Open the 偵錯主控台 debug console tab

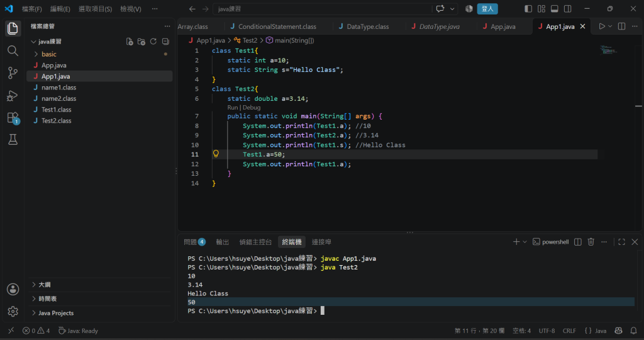click(255, 242)
